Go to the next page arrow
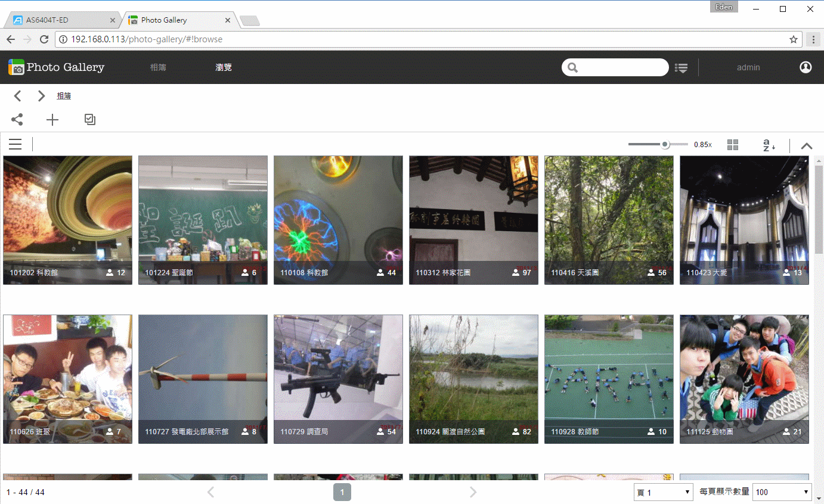Viewport: 824px width, 504px height. [x=473, y=492]
